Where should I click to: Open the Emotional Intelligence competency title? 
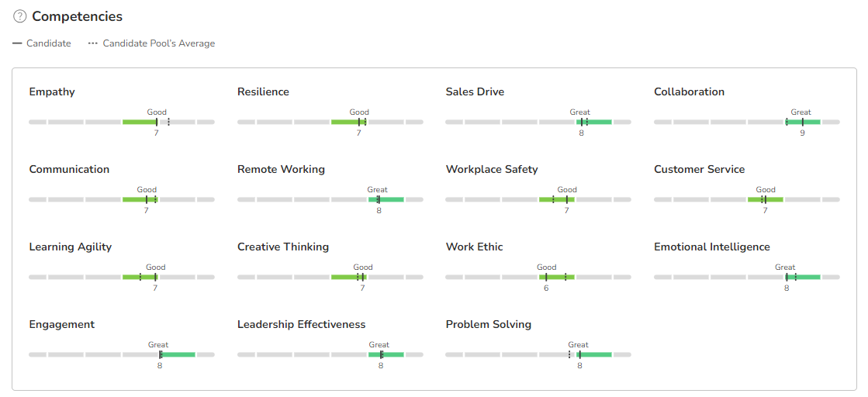coord(711,247)
